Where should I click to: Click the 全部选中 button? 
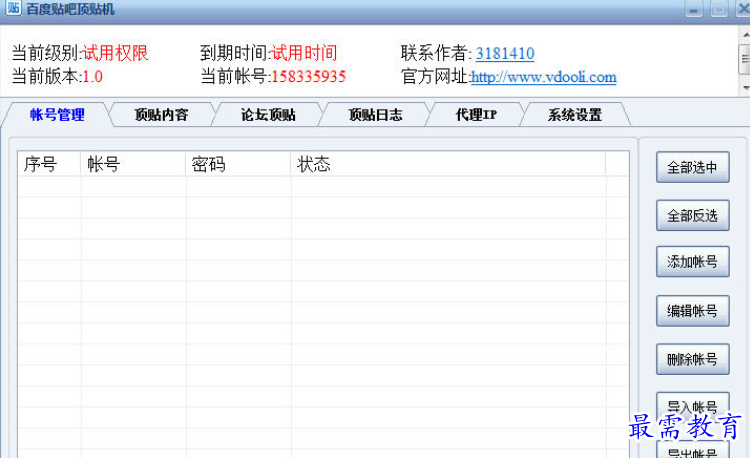point(693,167)
